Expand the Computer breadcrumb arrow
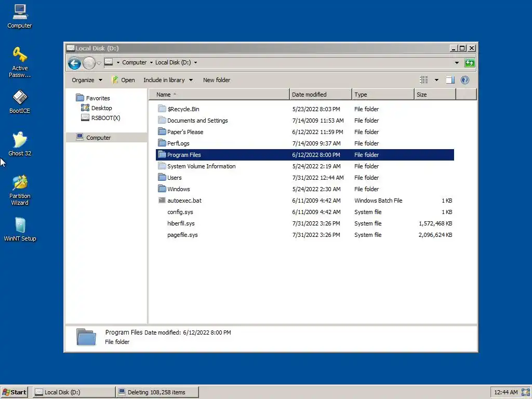This screenshot has height=399, width=532. click(151, 62)
